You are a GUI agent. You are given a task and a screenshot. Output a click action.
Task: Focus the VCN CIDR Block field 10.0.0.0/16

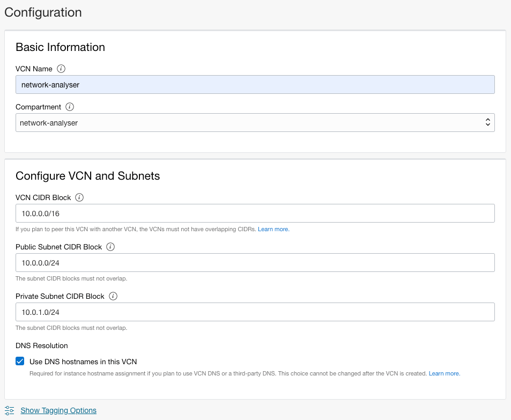pos(255,213)
